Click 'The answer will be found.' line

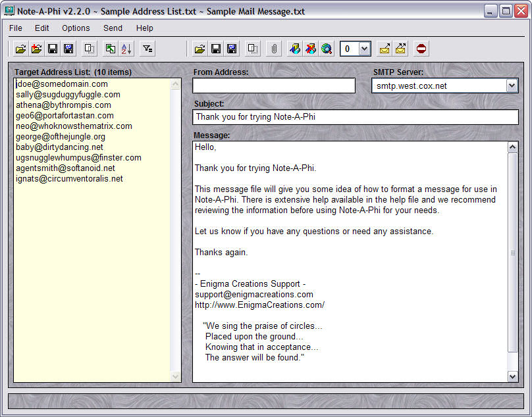click(x=255, y=357)
